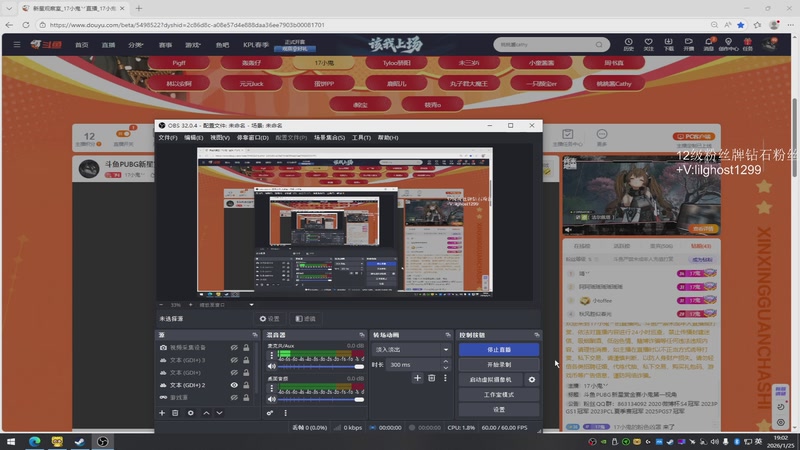Click the Douyu search input field

tap(546, 44)
